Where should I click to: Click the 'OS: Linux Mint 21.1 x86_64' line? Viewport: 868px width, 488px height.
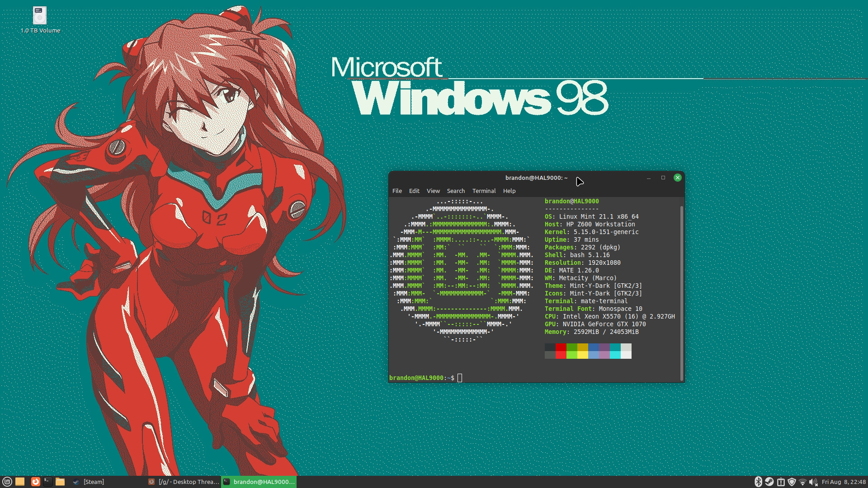(591, 217)
